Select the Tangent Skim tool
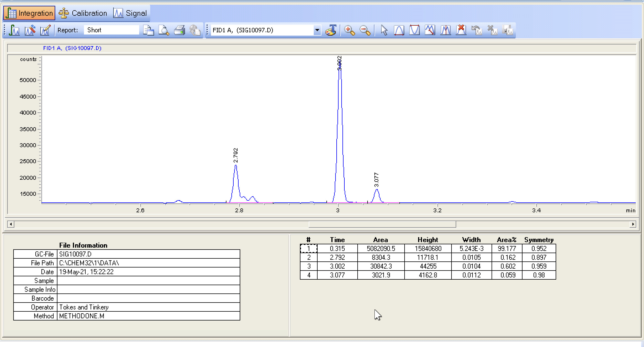644x347 pixels. [x=430, y=30]
